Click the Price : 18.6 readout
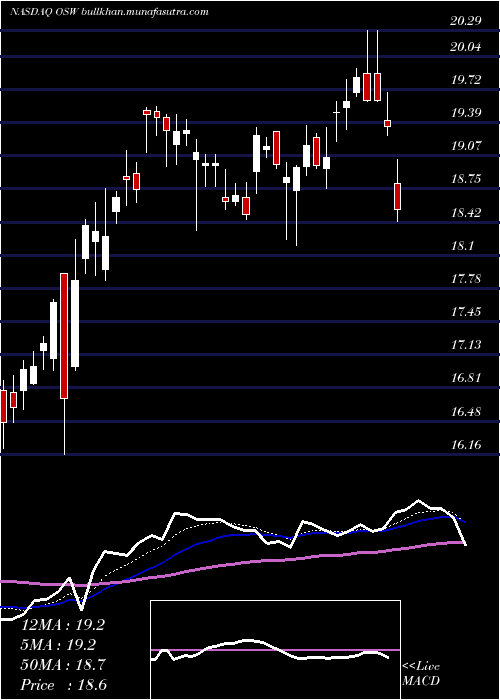Viewport: 500px width, 700px height. tap(63, 685)
